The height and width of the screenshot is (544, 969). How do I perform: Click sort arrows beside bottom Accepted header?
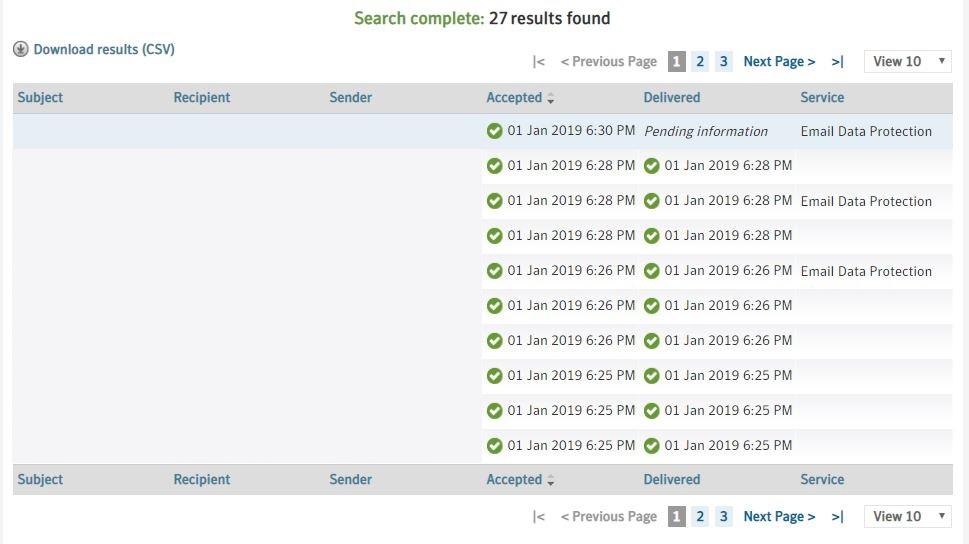click(551, 480)
